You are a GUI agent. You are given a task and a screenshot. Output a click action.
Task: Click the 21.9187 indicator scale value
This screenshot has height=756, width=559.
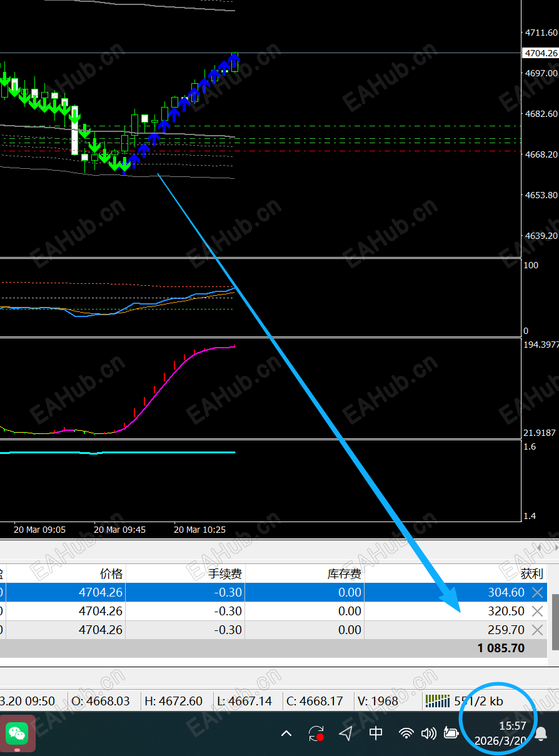point(540,433)
